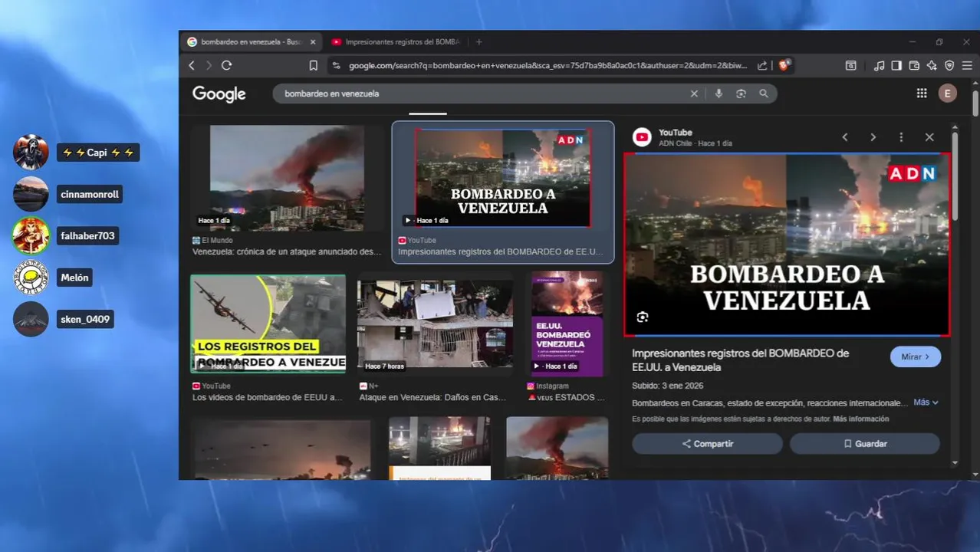Search by image using the lens icon

coord(741,94)
